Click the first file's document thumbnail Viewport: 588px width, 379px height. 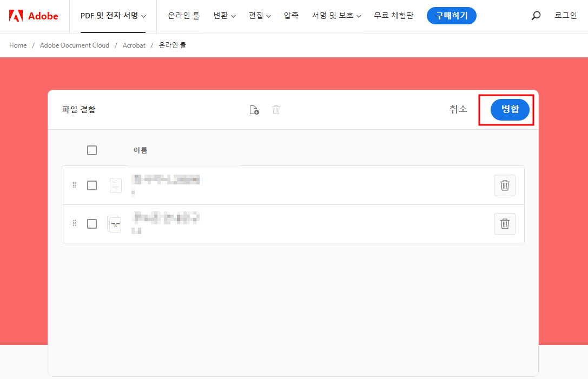click(x=116, y=185)
